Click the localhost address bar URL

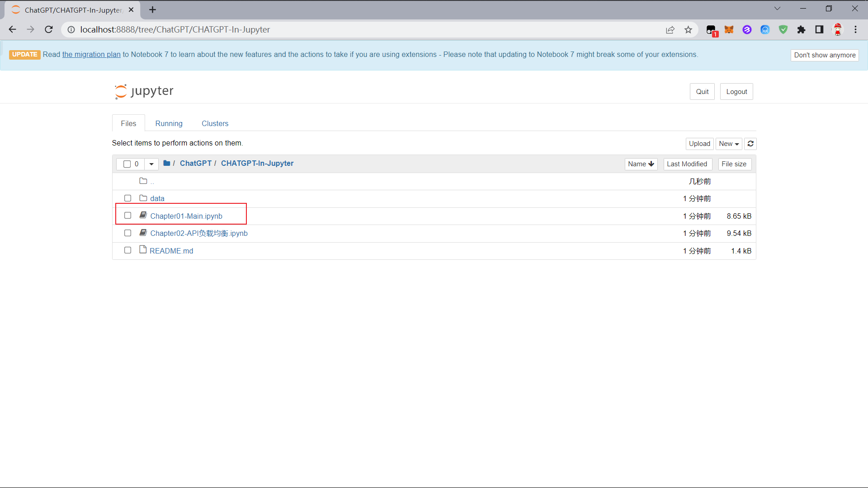(175, 30)
